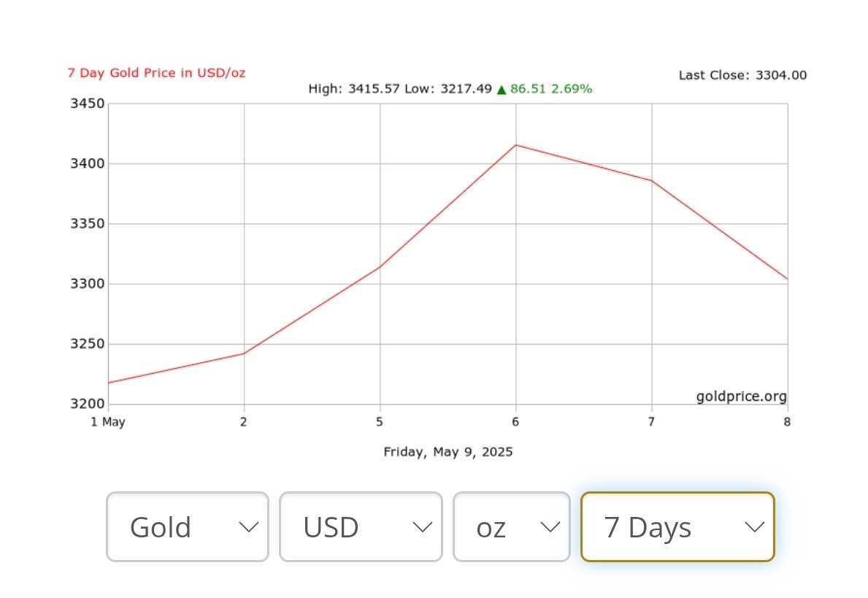Click the goldprice.org watermark on chart
Screen dimensions: 868x598
pyautogui.click(x=741, y=396)
